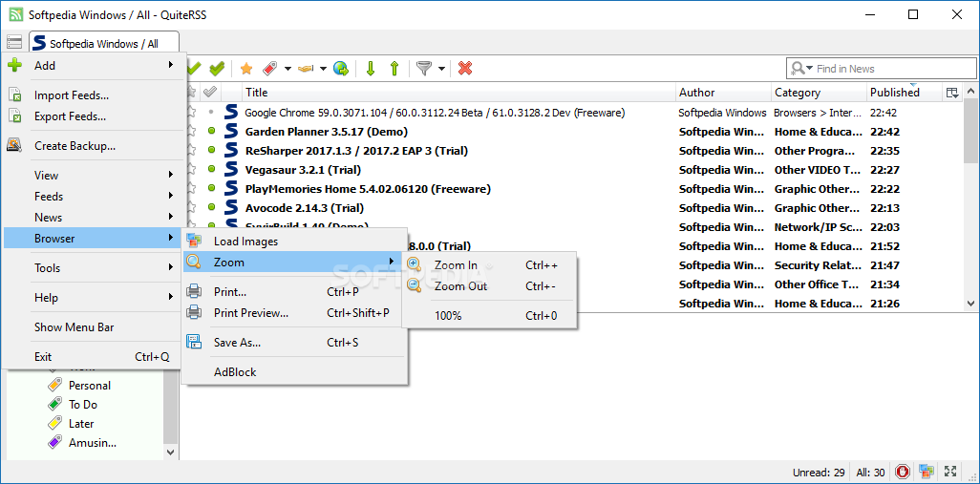Toggle read status dot for Vegasaur 3.2.1
Image resolution: width=980 pixels, height=484 pixels.
211,169
